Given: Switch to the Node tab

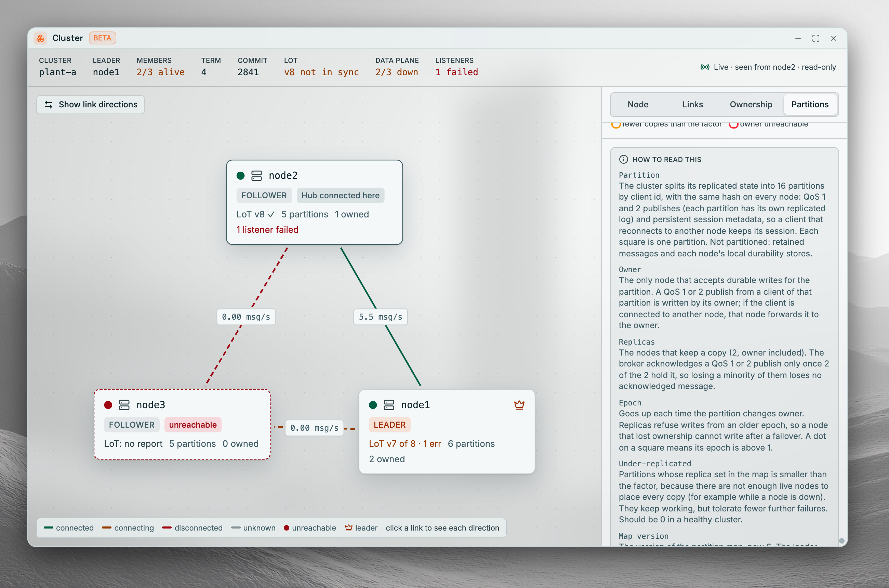Looking at the screenshot, I should pyautogui.click(x=638, y=105).
